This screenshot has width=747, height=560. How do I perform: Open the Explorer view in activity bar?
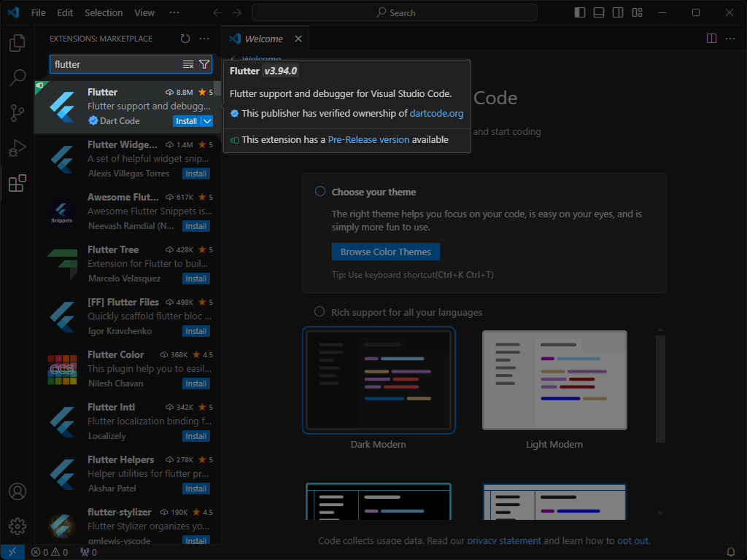pyautogui.click(x=18, y=43)
